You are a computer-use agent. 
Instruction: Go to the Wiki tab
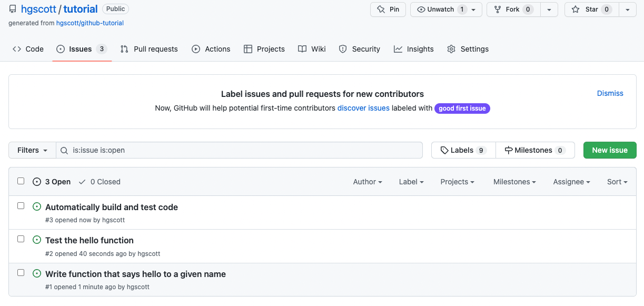pos(312,49)
